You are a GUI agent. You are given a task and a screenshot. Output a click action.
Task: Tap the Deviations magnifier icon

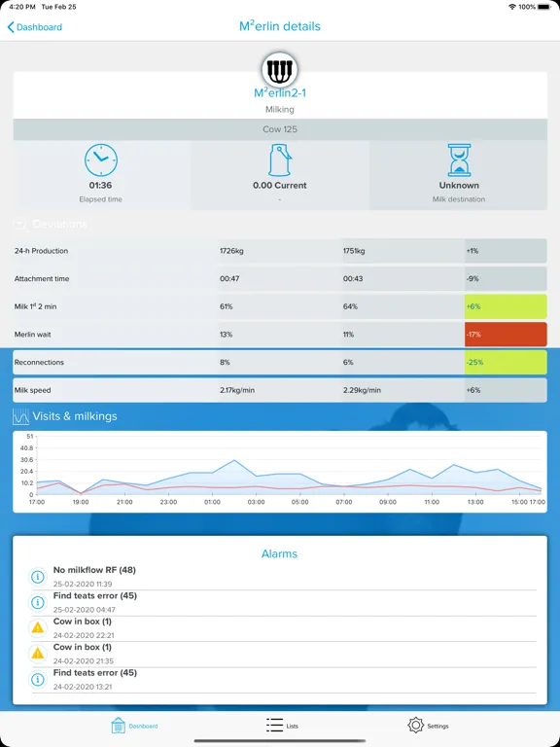[x=21, y=224]
